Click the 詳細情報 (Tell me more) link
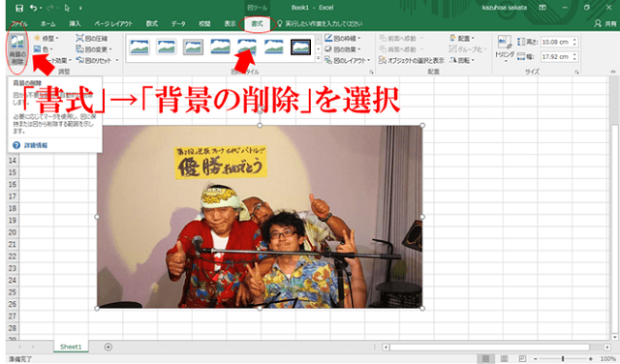This screenshot has width=620, height=364. tap(36, 145)
